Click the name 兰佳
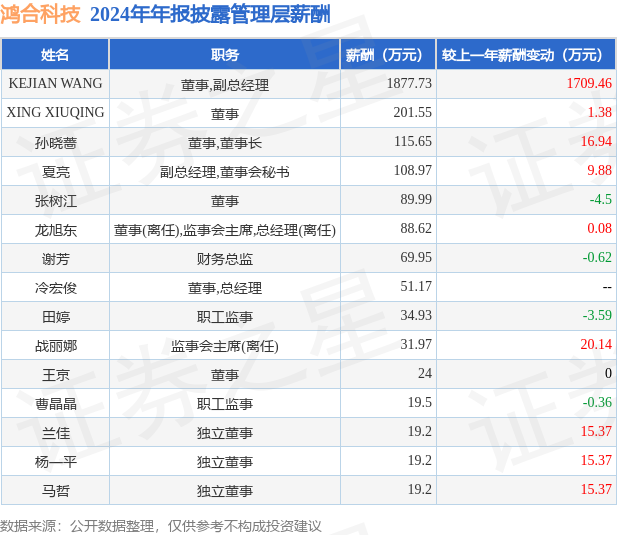This screenshot has height=535, width=617. click(x=55, y=433)
